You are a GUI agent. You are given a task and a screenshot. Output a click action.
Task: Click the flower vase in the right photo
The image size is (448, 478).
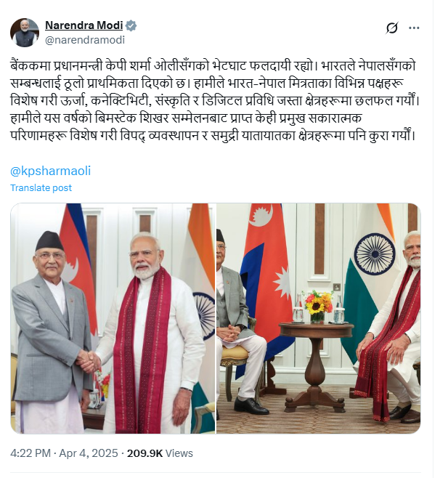coord(318,307)
